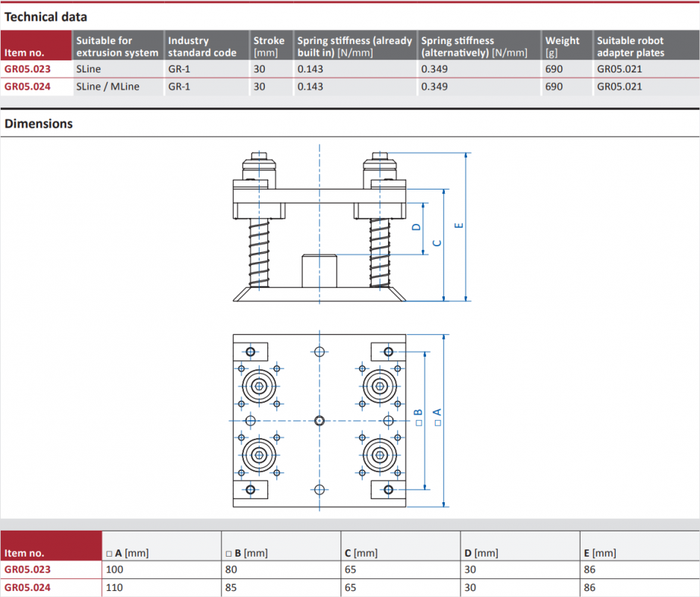Screen dimensions: 700x597
Task: Select item GR05.024 in the Technical data table
Action: pyautogui.click(x=27, y=87)
